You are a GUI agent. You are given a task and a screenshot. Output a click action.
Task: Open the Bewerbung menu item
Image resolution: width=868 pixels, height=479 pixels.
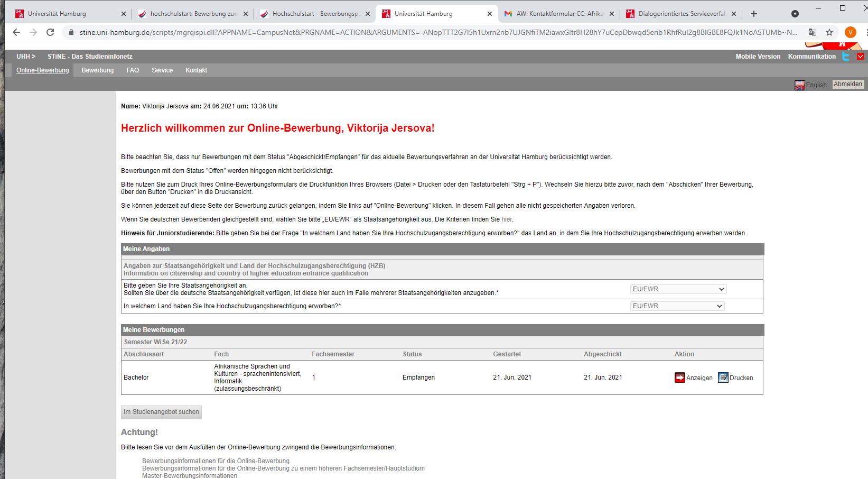point(97,70)
